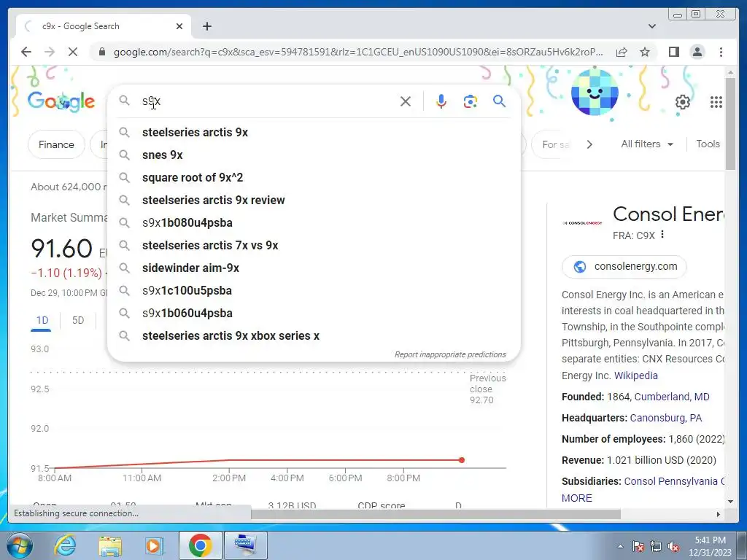Open Chrome three-dot menu
This screenshot has width=747, height=560.
(x=721, y=52)
